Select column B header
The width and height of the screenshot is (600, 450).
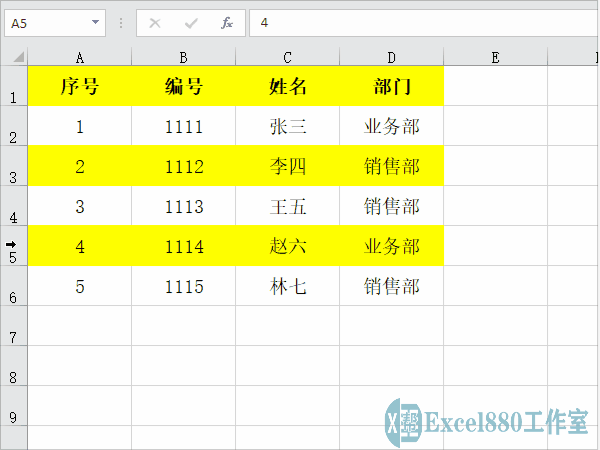(x=184, y=57)
